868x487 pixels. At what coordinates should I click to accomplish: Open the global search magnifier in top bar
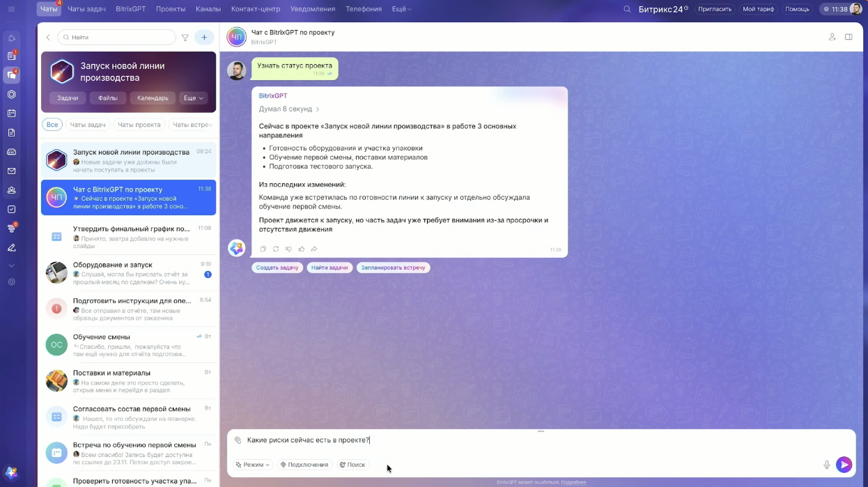627,9
